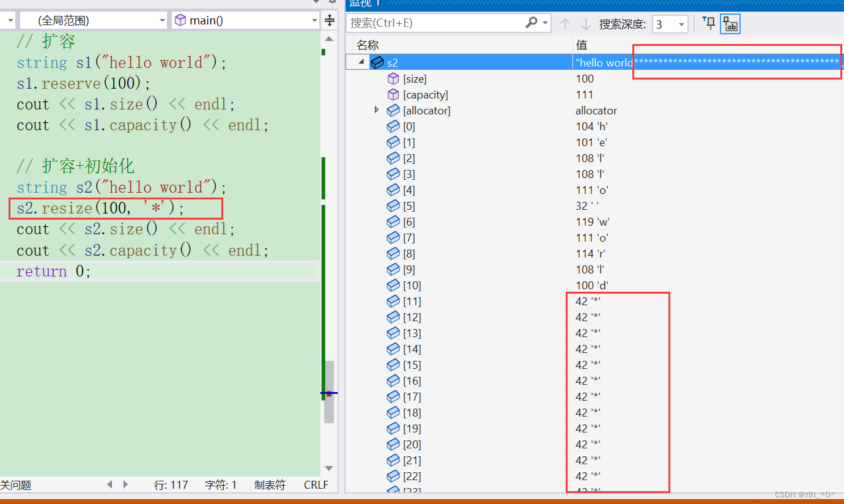Open the main() function dropdown

tap(246, 20)
